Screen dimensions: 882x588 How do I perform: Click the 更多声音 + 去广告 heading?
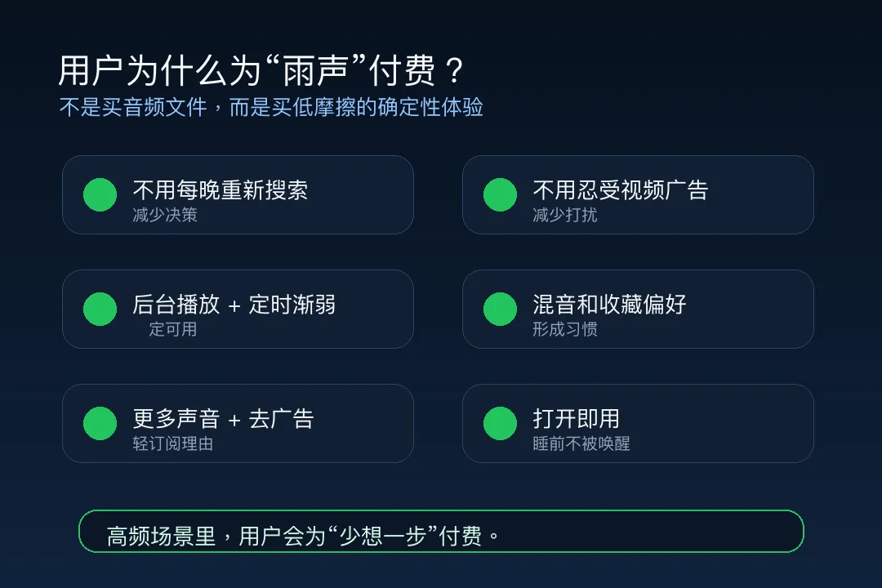pyautogui.click(x=223, y=419)
